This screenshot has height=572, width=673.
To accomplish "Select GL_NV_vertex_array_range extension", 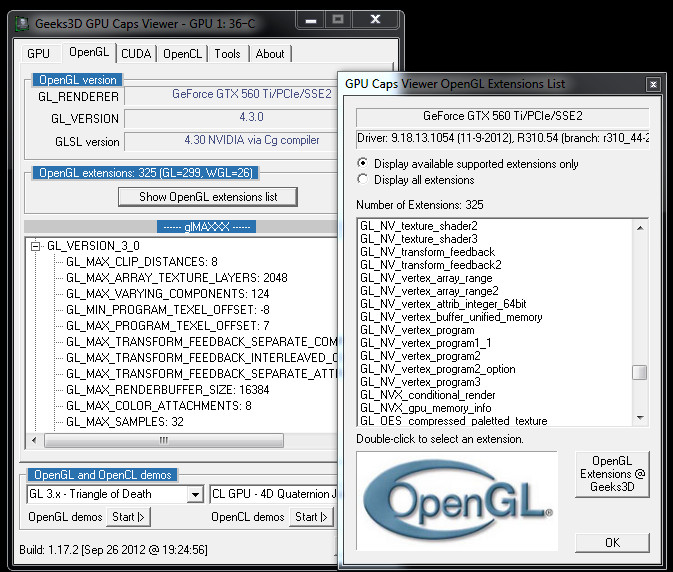I will [426, 278].
